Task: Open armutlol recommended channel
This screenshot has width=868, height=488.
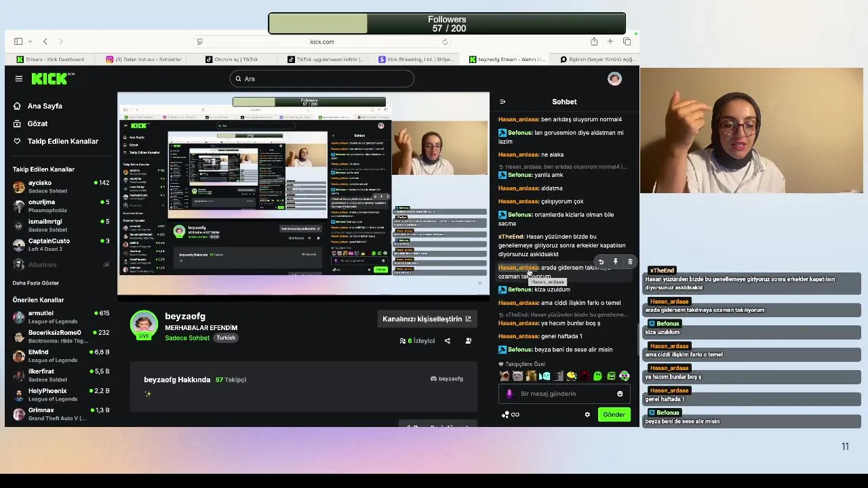Action: [61, 317]
